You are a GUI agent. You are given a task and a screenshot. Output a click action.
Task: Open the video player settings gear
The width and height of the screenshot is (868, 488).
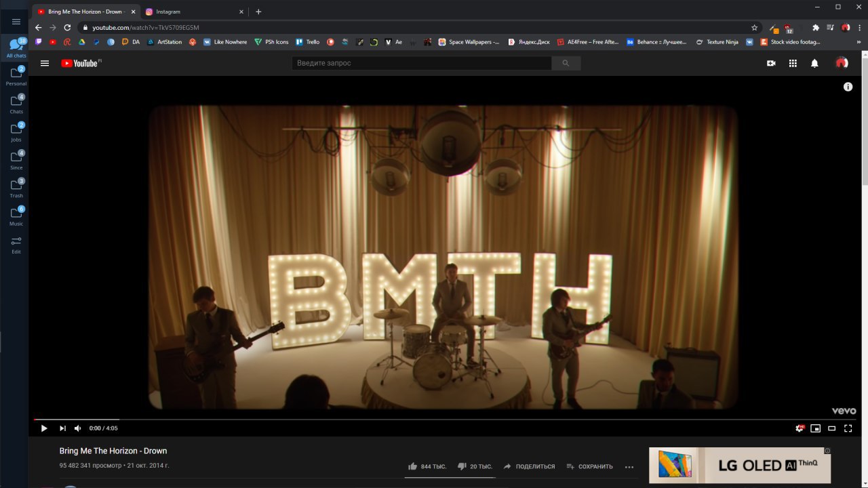(800, 428)
